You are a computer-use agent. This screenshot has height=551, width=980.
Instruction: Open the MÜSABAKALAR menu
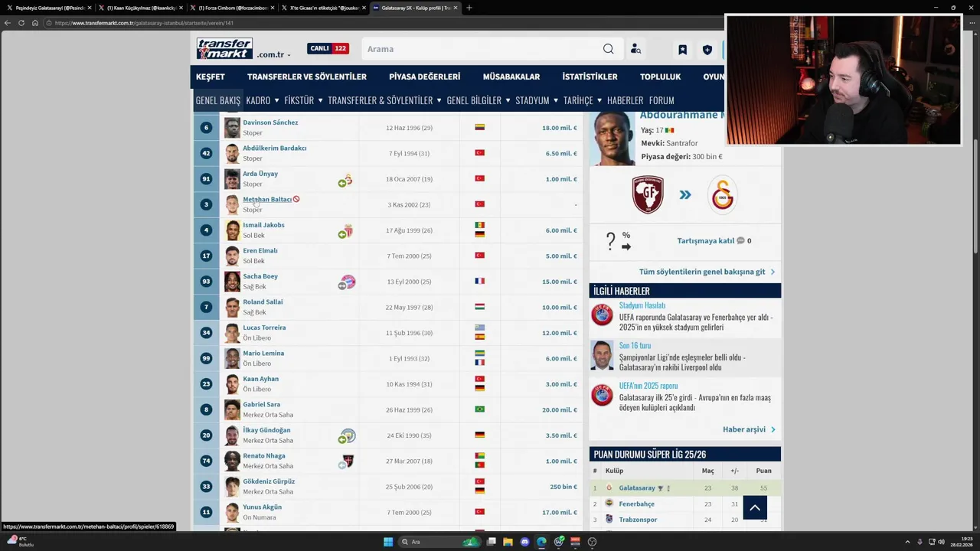click(x=511, y=77)
